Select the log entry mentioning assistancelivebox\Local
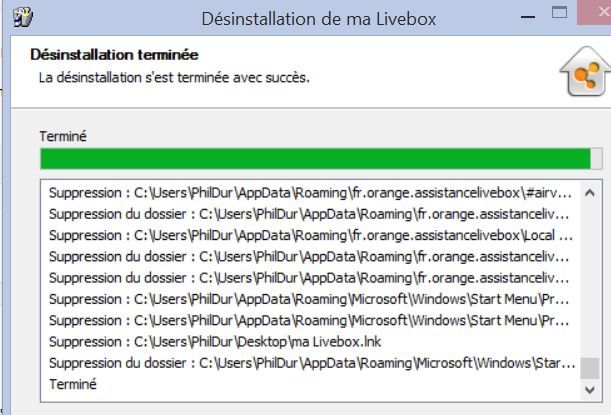611x415 pixels. click(311, 235)
